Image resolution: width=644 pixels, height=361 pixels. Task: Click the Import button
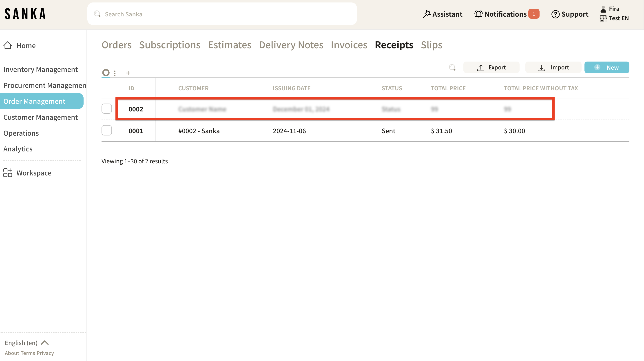tap(553, 67)
